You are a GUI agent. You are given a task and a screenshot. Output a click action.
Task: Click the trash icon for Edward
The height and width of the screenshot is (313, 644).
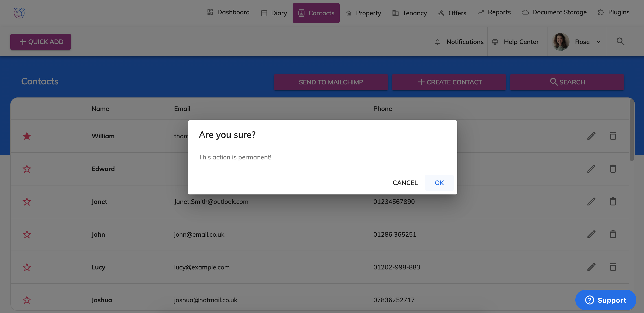[613, 169]
